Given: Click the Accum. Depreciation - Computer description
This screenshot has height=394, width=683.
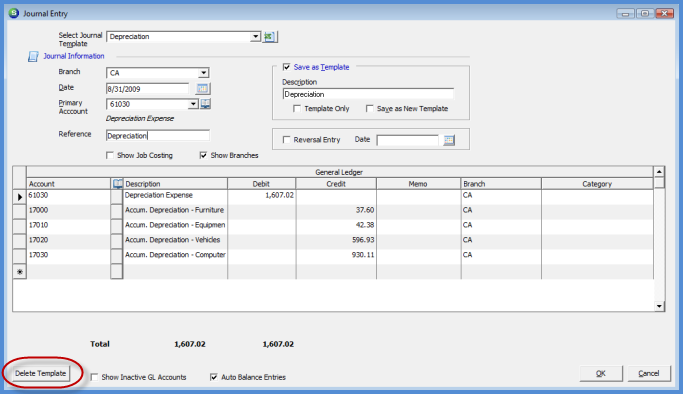Looking at the screenshot, I should [x=176, y=256].
